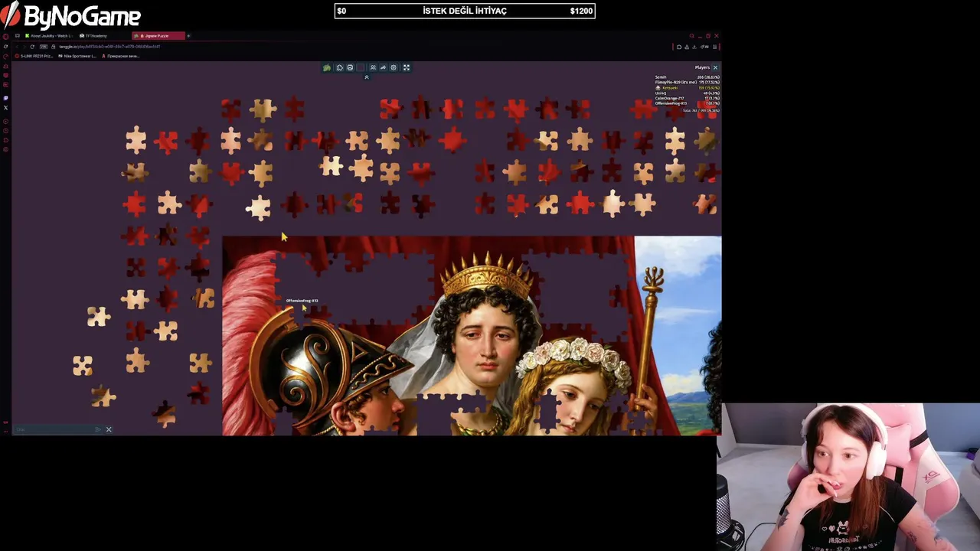This screenshot has height=551, width=980.
Task: Open the players icon in puzzle toolbar
Action: coord(373,67)
